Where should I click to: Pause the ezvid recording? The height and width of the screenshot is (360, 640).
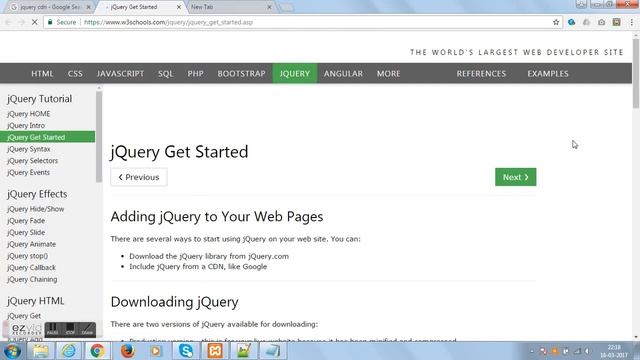[x=52, y=330]
